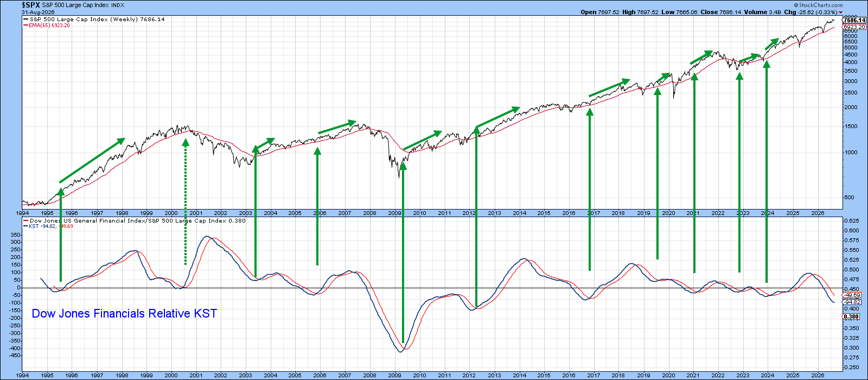
Task: Click 2025 on the time axis between panels
Action: tap(793, 213)
